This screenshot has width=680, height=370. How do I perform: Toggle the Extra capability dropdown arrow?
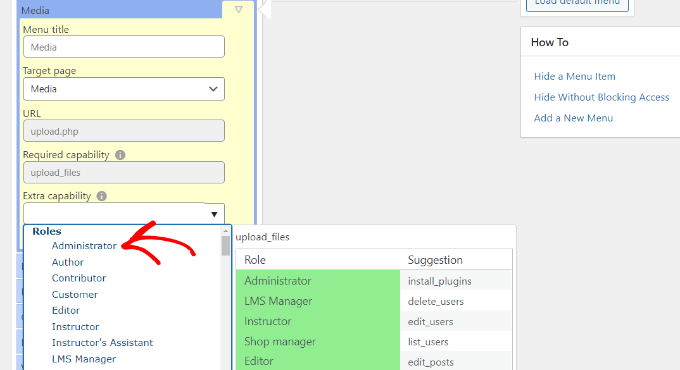(214, 214)
